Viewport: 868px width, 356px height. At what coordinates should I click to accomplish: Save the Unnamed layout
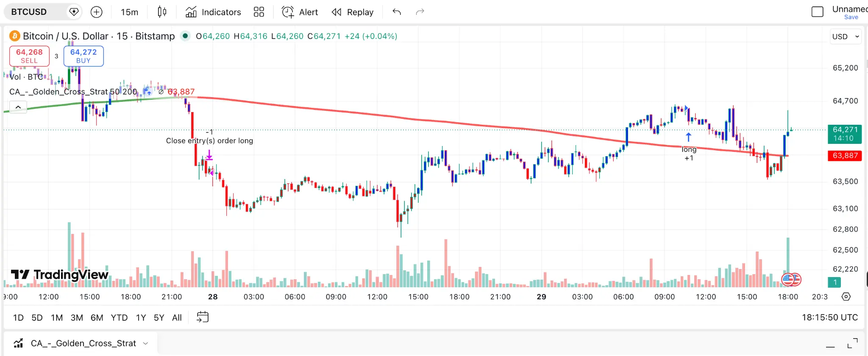point(851,17)
